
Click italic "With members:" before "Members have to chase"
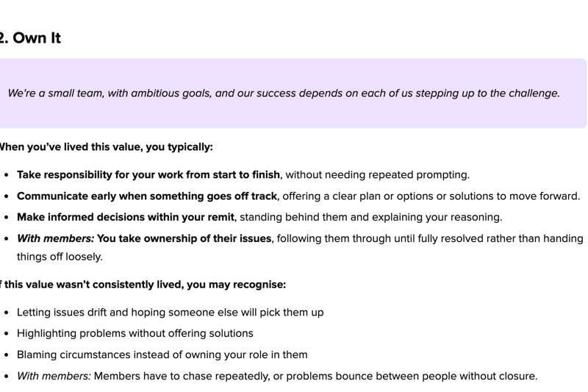click(54, 377)
